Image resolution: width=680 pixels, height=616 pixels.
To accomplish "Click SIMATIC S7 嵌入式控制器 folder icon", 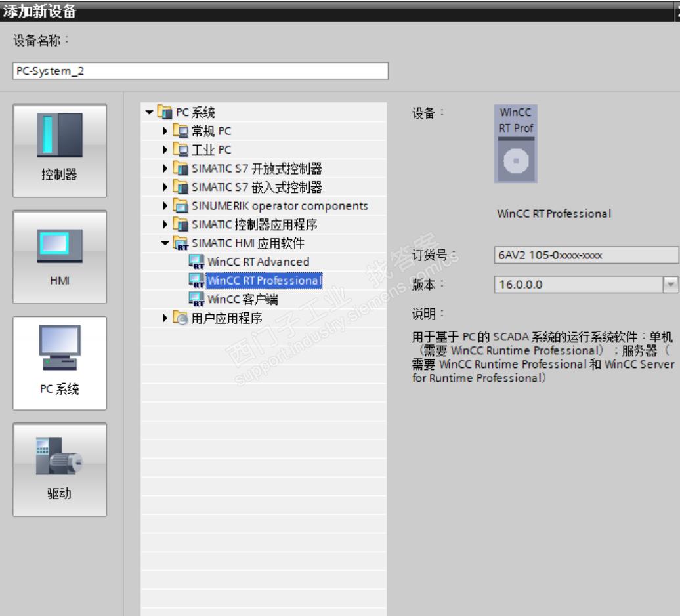I will coord(181,186).
